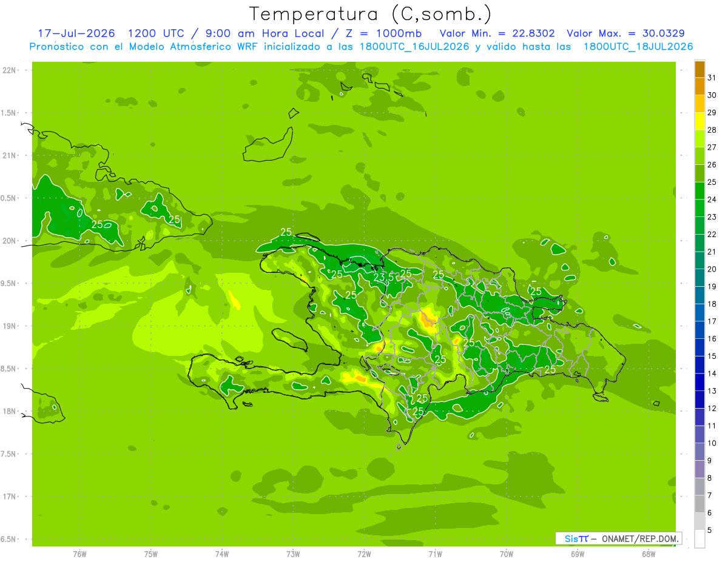Click the "68W" longitude axis label

tap(649, 554)
